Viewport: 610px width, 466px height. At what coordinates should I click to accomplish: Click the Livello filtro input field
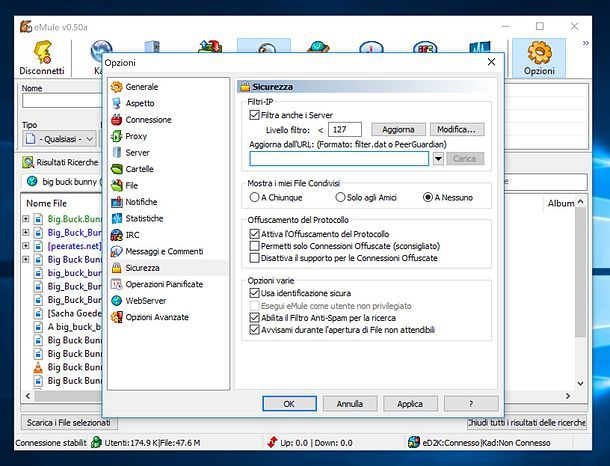click(x=345, y=130)
